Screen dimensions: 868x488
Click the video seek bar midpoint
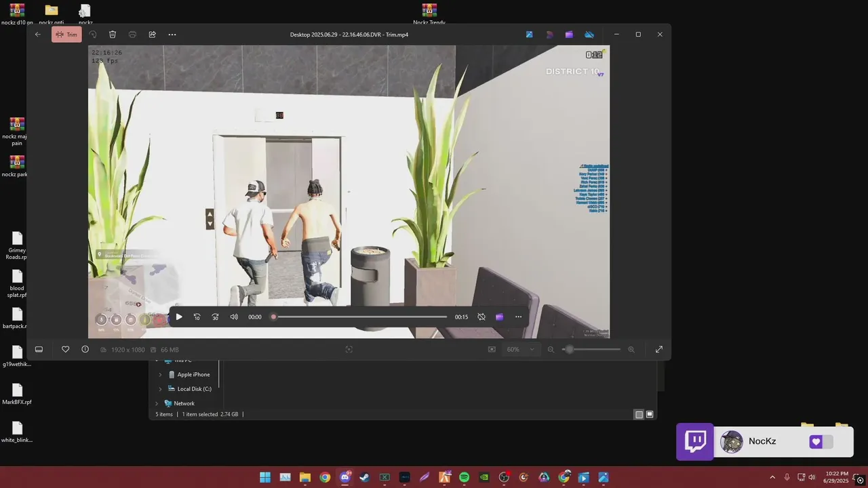coord(360,317)
